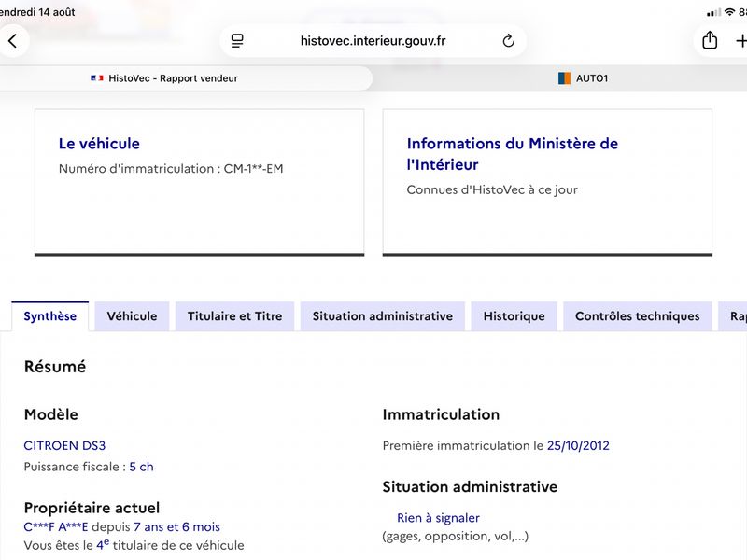This screenshot has width=747, height=560.
Task: Click the cellular signal bars icon
Action: pos(713,12)
